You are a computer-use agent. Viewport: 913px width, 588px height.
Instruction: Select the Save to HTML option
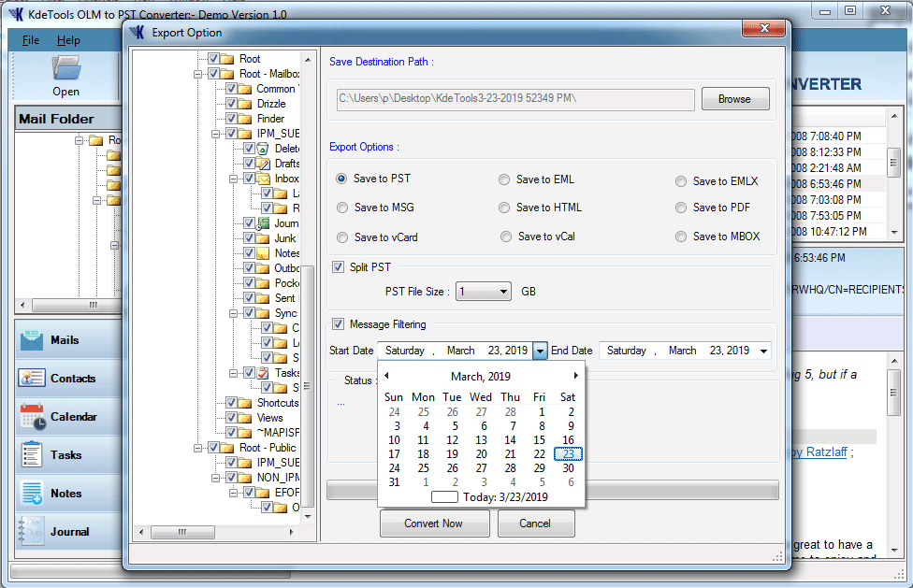click(x=504, y=208)
